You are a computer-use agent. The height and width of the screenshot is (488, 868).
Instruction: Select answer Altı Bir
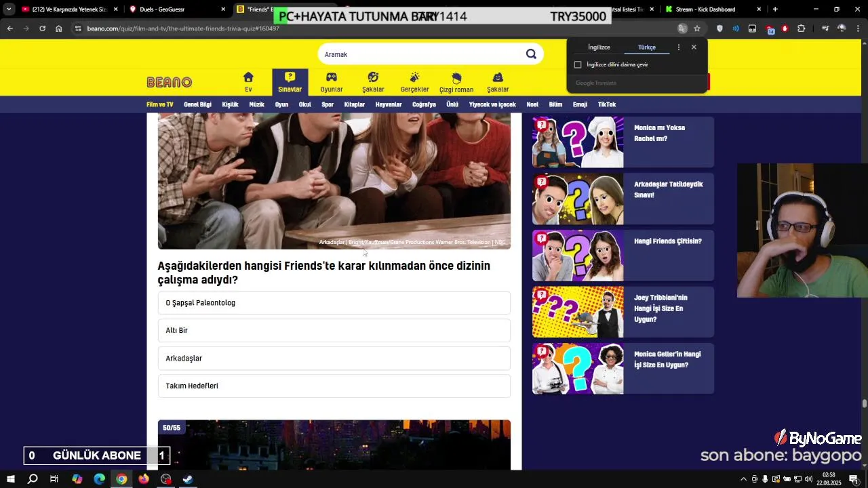point(334,330)
